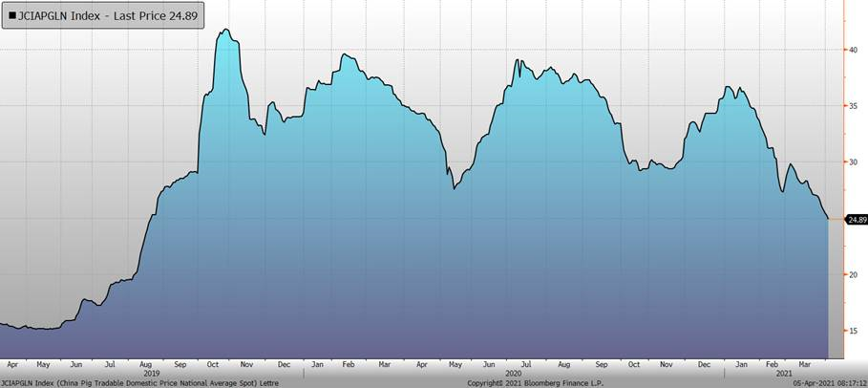
Task: Click the Bloomberg Finance L.P. copyright text
Action: (535, 382)
